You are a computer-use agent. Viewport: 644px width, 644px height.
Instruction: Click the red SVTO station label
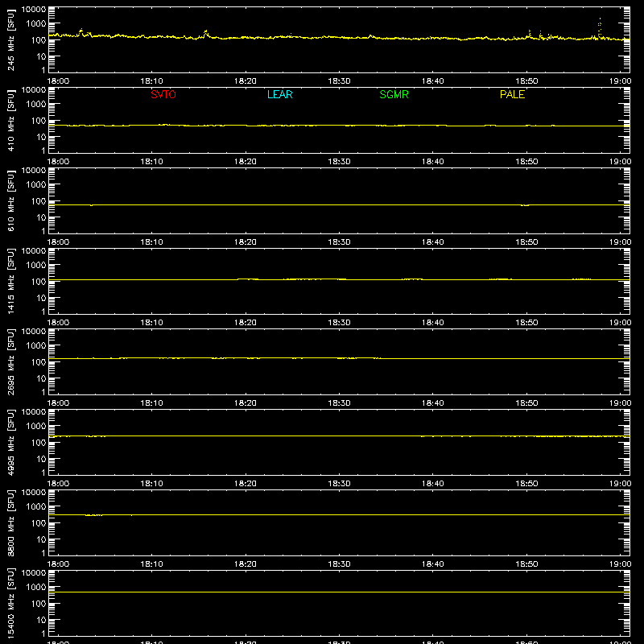pyautogui.click(x=163, y=94)
